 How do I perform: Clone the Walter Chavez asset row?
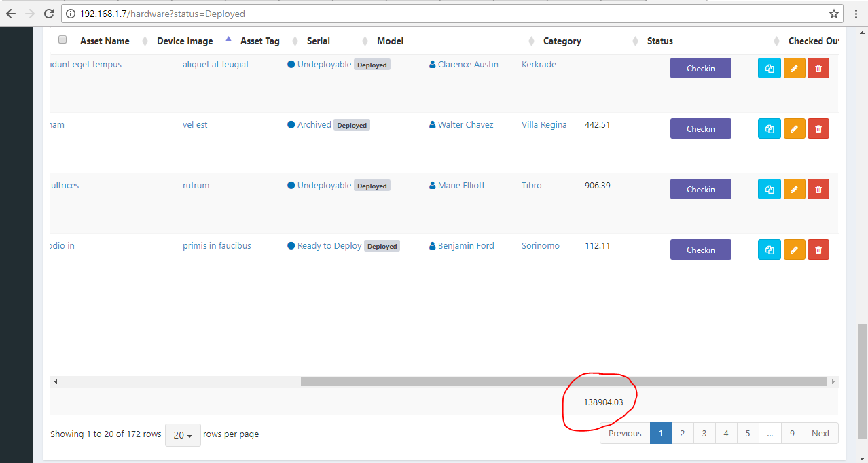pos(769,128)
